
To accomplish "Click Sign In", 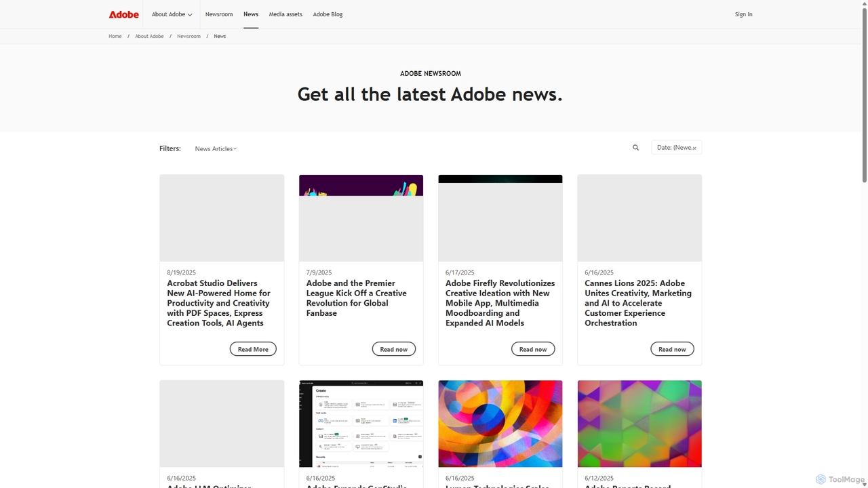I will [743, 14].
